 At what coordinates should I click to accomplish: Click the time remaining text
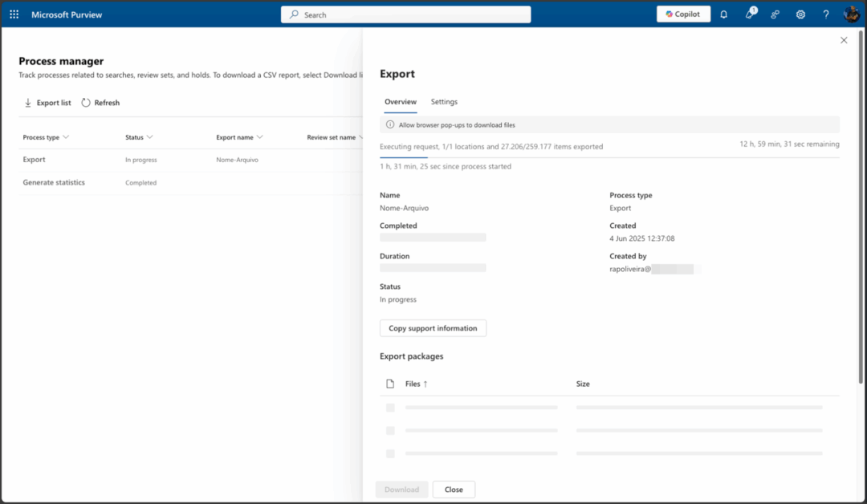790,144
